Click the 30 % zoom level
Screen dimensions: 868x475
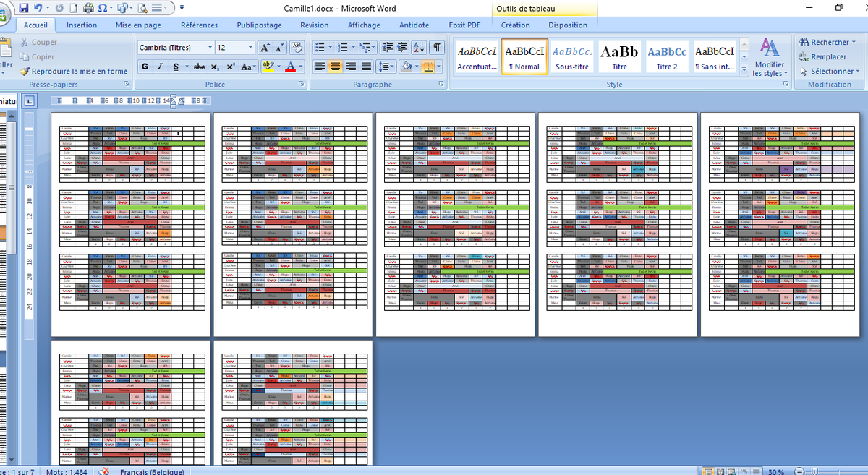tap(777, 471)
